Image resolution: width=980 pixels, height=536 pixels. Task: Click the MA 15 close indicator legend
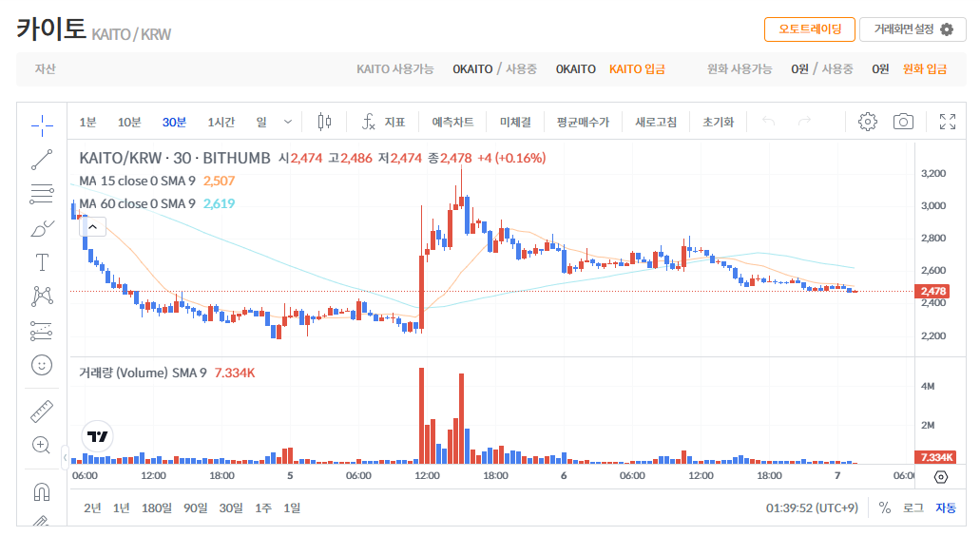(137, 182)
